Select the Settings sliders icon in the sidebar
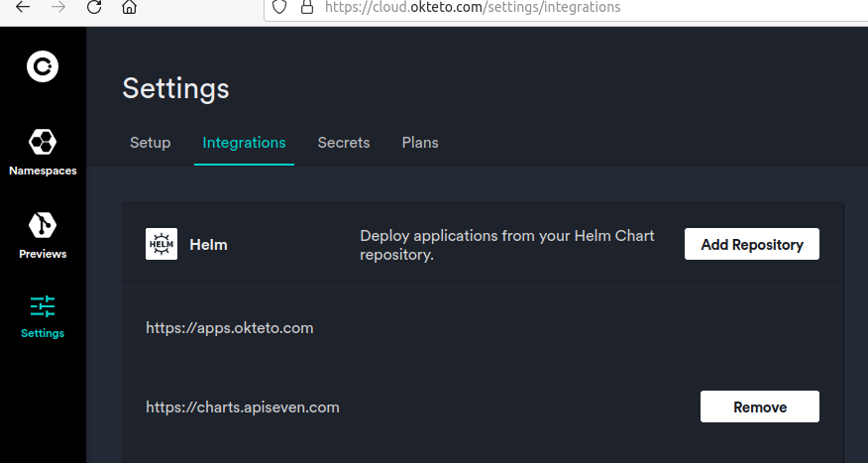The width and height of the screenshot is (868, 463). 43,306
